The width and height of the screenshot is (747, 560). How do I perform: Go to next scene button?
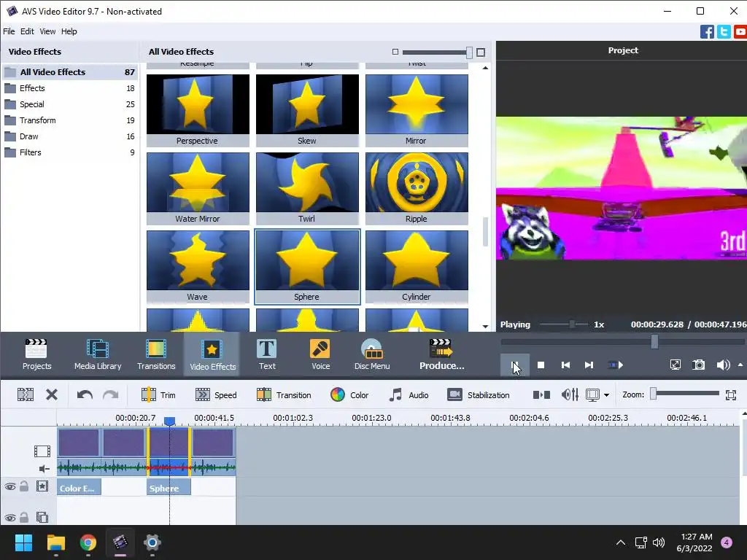tap(616, 365)
